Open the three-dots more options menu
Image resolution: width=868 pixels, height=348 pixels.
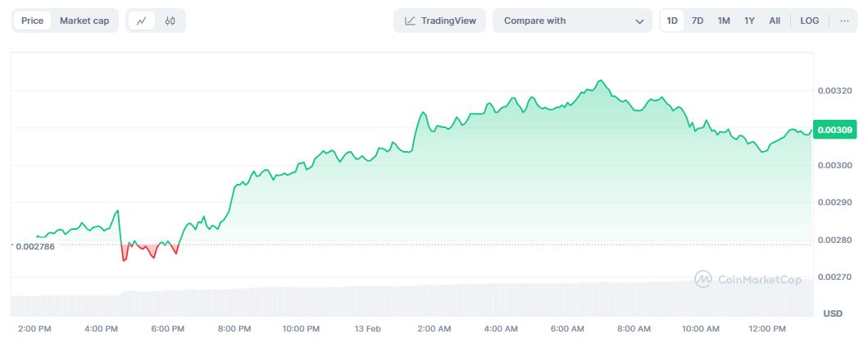pos(844,21)
